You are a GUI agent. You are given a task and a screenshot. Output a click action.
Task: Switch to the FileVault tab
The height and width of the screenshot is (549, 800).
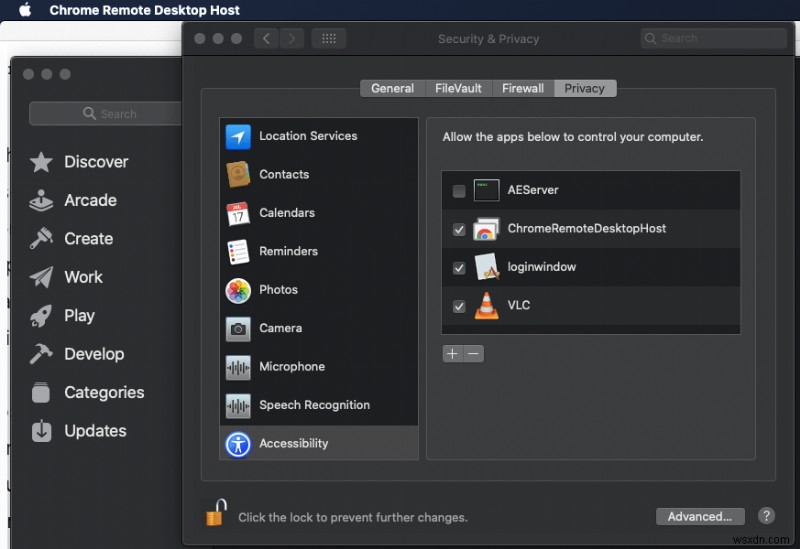(458, 88)
